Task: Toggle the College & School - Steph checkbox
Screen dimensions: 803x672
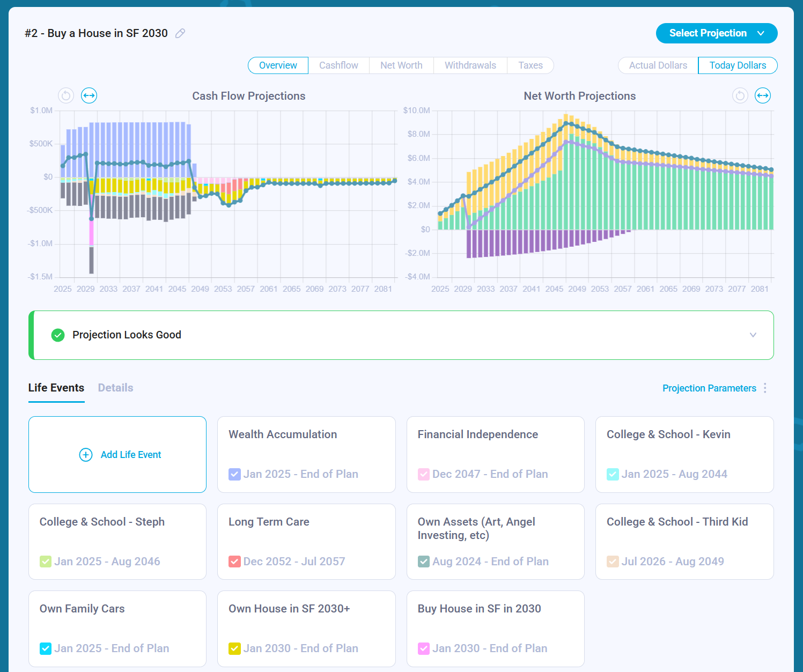Action: pyautogui.click(x=46, y=562)
